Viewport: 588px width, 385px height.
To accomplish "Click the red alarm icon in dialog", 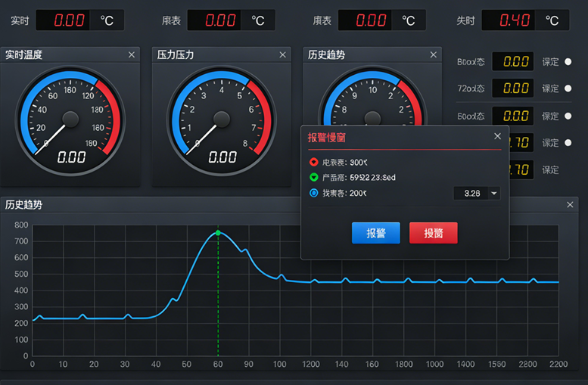I will 314,162.
